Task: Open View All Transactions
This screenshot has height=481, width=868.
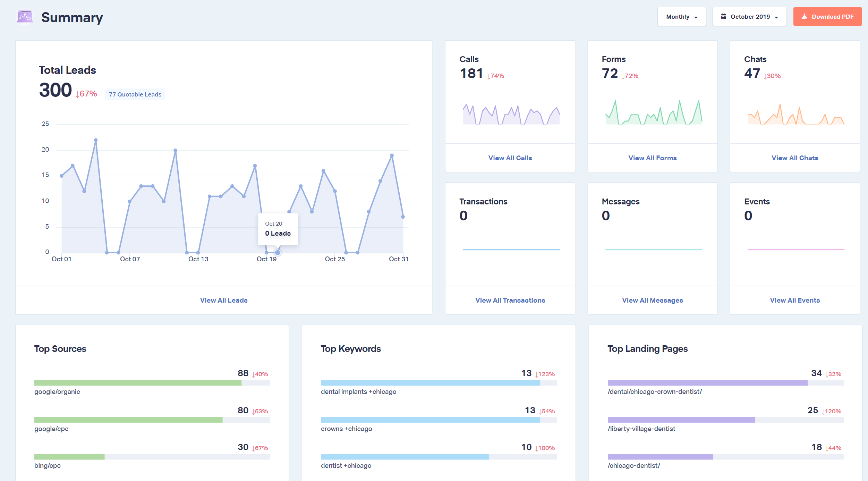Action: [510, 300]
